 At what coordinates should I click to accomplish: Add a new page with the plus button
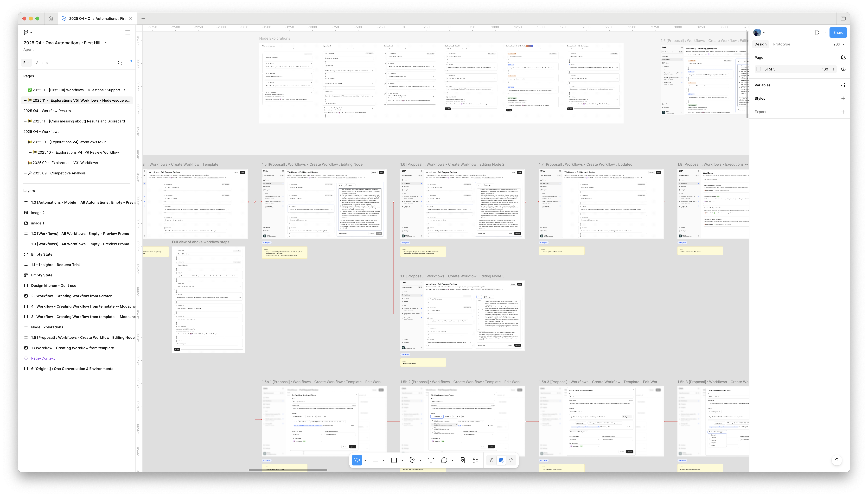[x=129, y=76]
